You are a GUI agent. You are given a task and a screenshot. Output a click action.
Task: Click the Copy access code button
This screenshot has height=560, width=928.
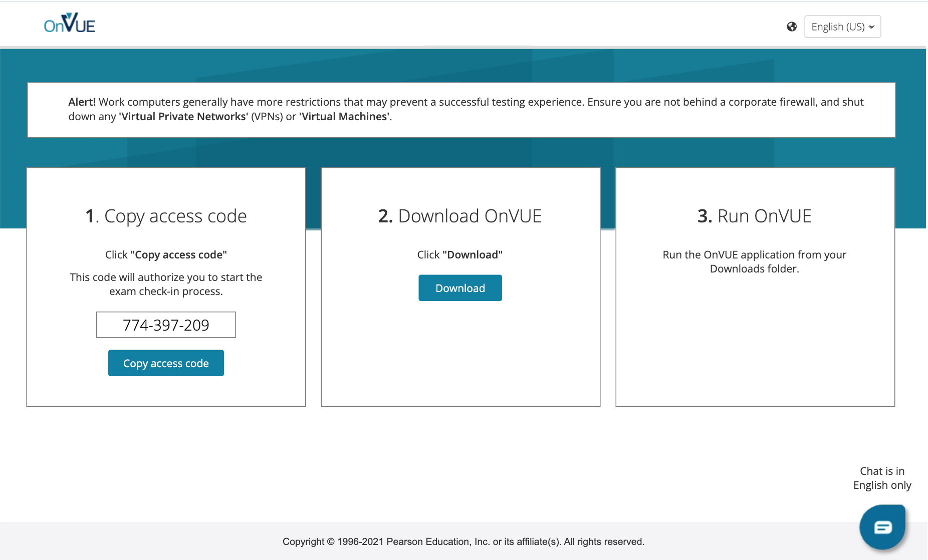[166, 363]
